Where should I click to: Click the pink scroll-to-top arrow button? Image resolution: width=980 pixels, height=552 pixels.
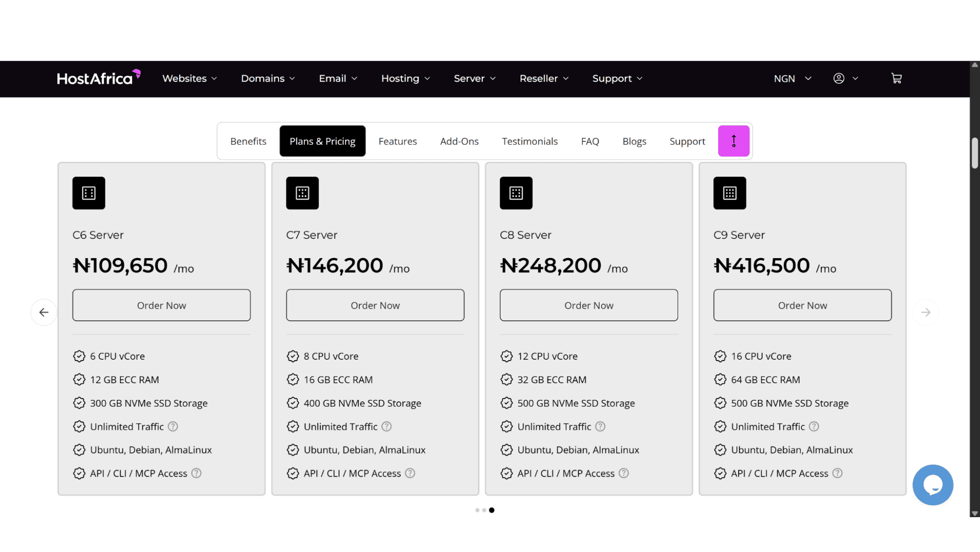coord(733,141)
